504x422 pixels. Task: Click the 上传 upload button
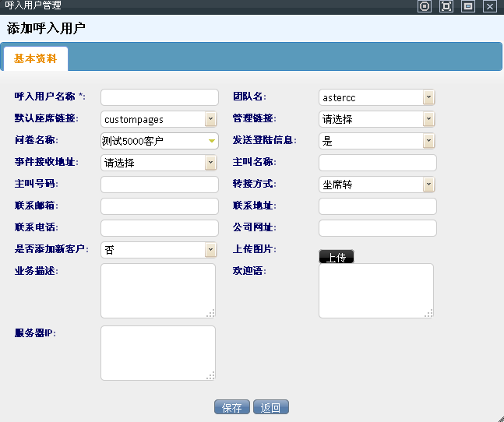[x=337, y=257]
